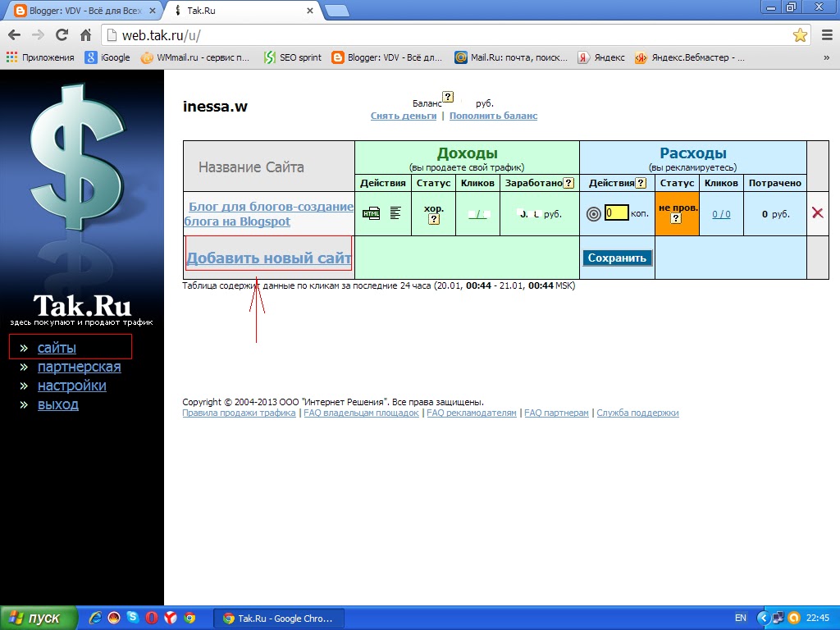Show hidden bookmarks with the double chevron
The image size is (840, 630).
827,58
